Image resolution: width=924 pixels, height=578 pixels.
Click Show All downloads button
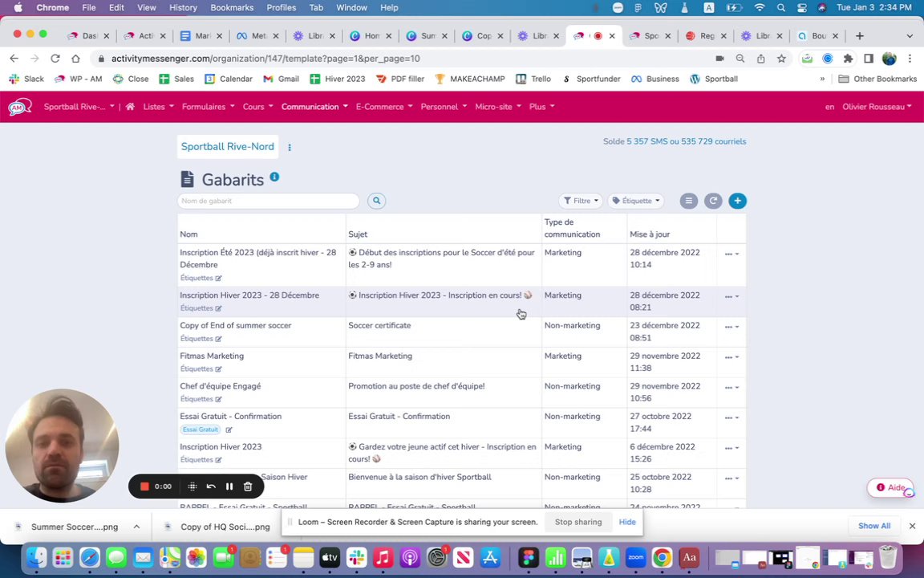[x=874, y=526]
